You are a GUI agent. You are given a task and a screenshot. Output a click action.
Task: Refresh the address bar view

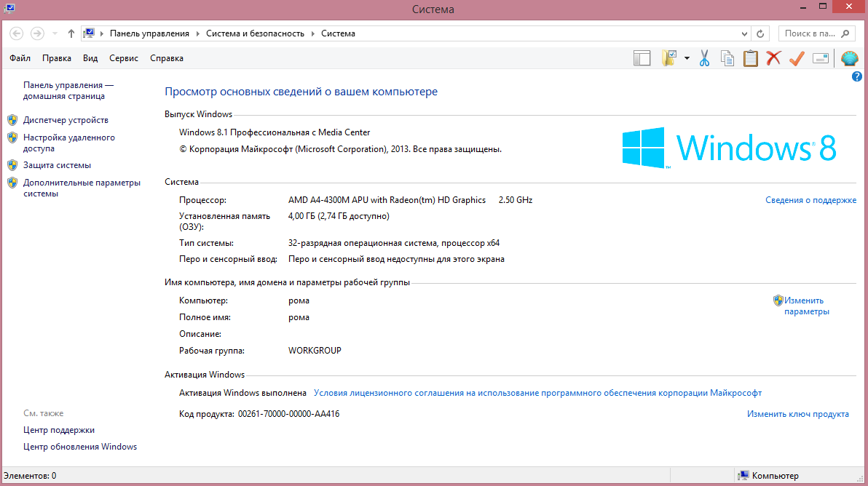pyautogui.click(x=761, y=33)
